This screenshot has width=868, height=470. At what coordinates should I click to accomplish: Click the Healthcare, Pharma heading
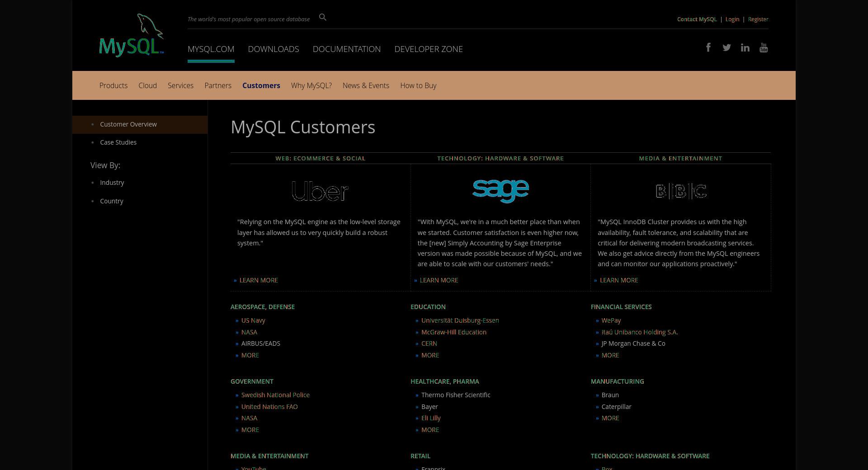pos(445,381)
